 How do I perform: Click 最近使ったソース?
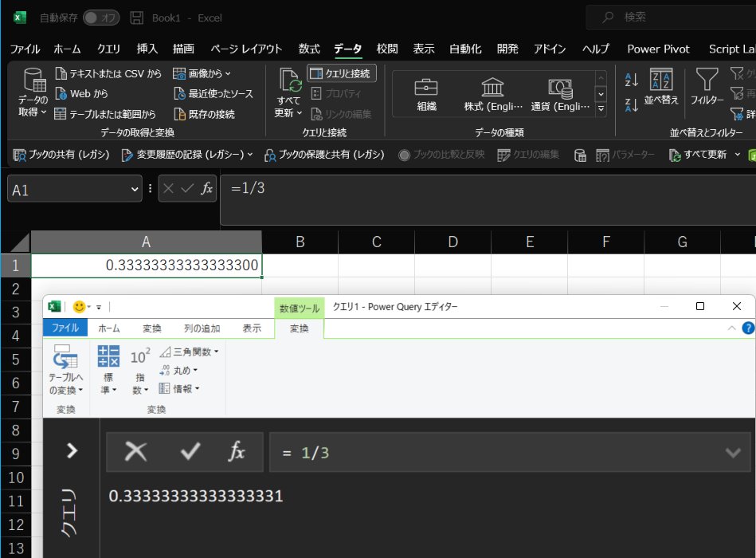tap(213, 93)
